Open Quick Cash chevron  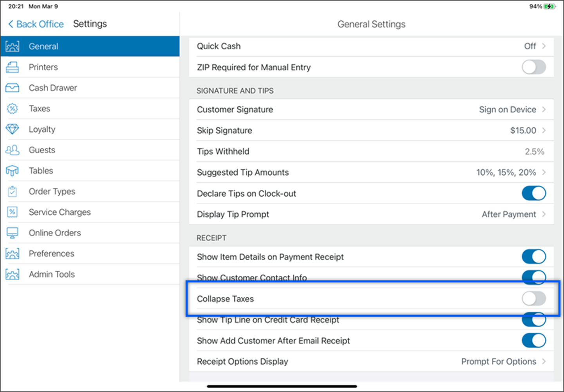point(544,46)
